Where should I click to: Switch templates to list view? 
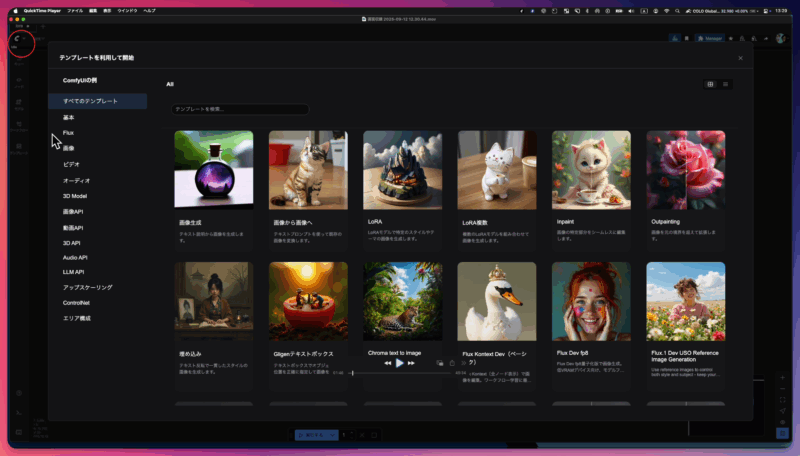(726, 84)
